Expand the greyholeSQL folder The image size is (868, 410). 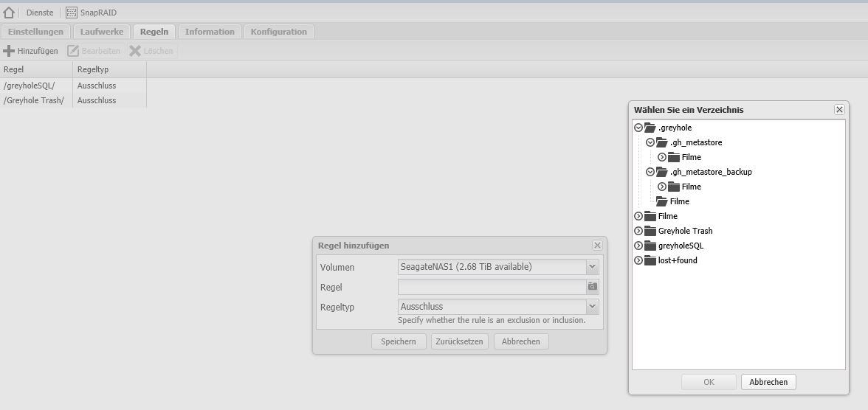tap(638, 246)
